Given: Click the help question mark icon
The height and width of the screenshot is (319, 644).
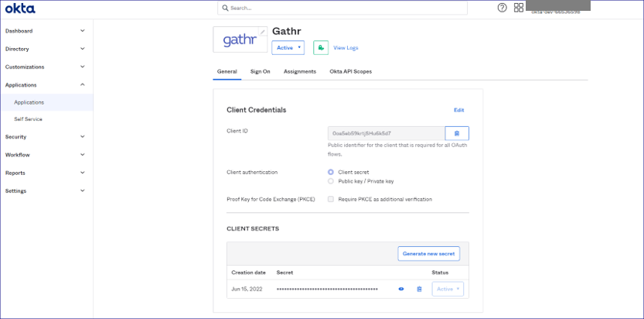Looking at the screenshot, I should pos(503,8).
